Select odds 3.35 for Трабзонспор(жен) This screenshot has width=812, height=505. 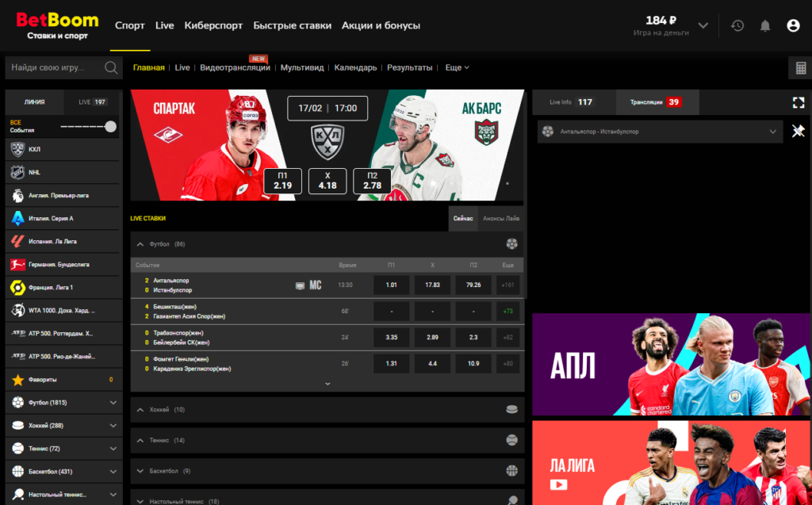[392, 337]
